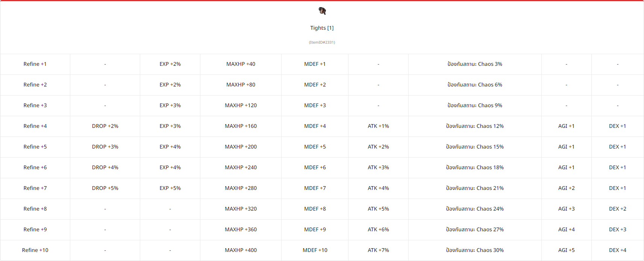Click the MAXHP +400 cell
644x261 pixels.
241,250
